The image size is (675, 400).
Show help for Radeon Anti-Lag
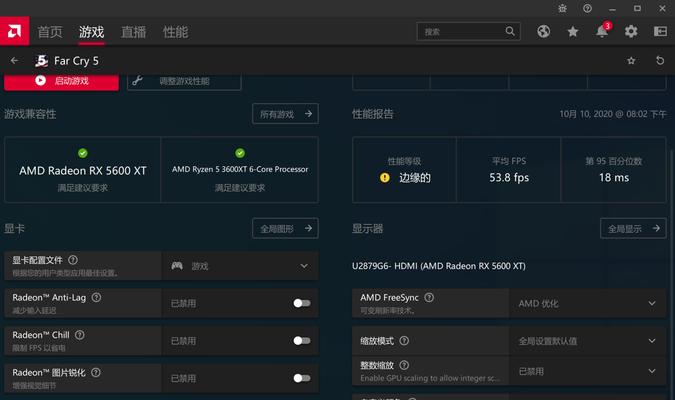coord(96,297)
